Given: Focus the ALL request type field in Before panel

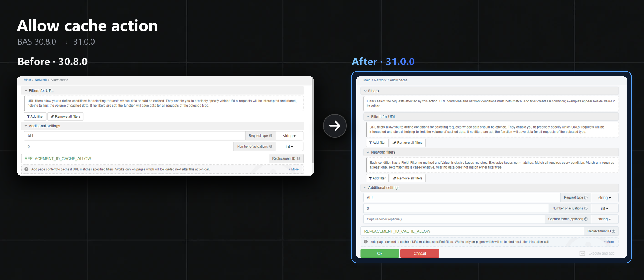Looking at the screenshot, I should click(135, 136).
